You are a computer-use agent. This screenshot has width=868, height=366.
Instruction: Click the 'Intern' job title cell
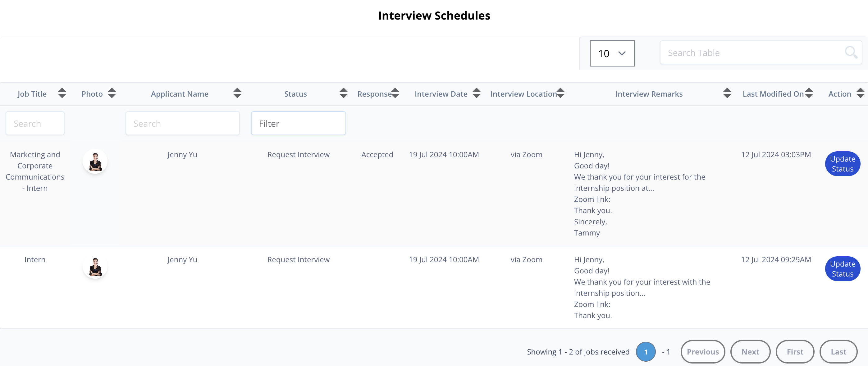tap(35, 259)
